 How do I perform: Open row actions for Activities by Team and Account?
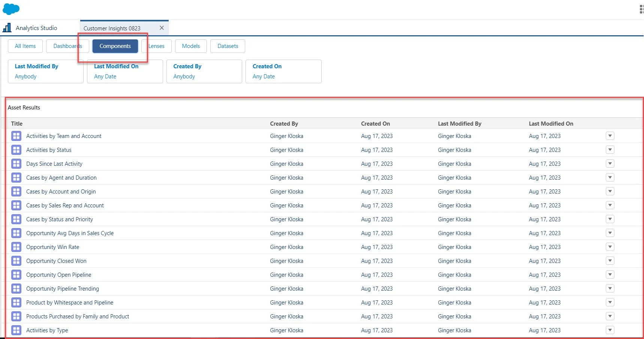610,136
